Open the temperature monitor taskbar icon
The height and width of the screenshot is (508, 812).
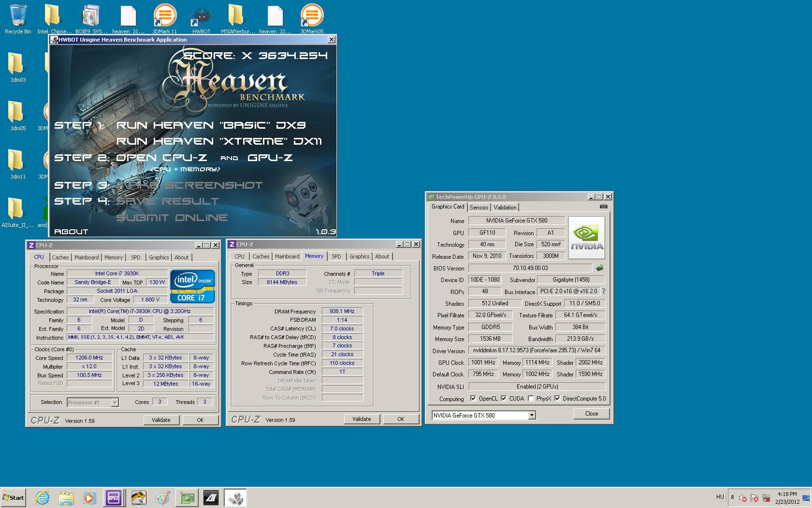click(x=139, y=497)
